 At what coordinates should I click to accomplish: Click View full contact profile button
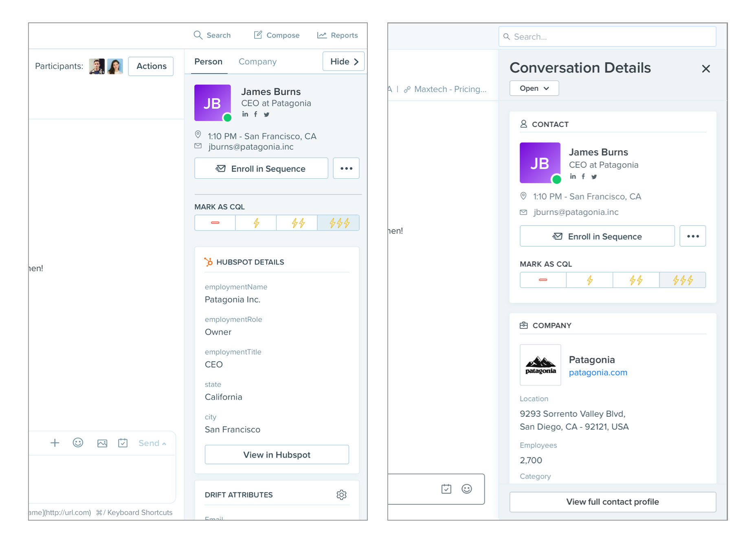point(613,502)
